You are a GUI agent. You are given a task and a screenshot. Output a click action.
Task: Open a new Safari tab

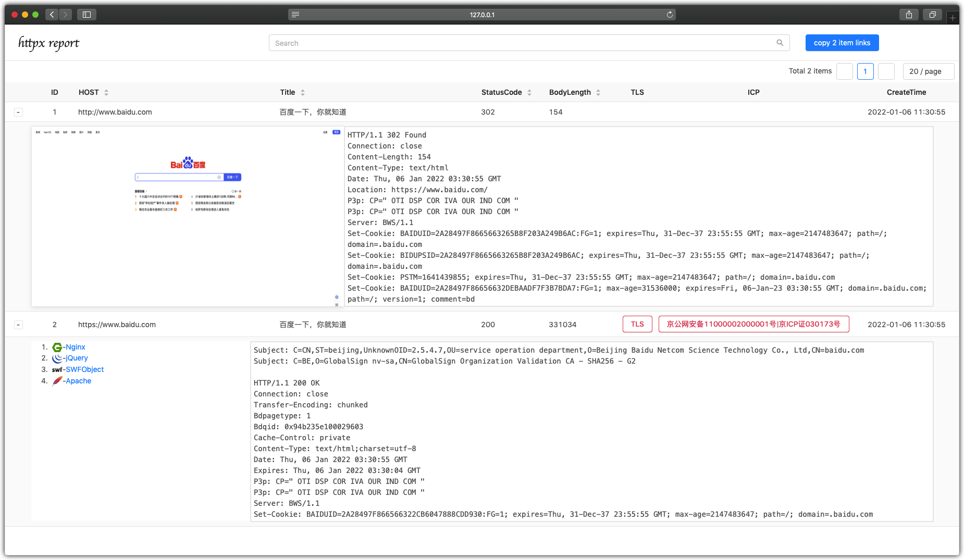(953, 17)
